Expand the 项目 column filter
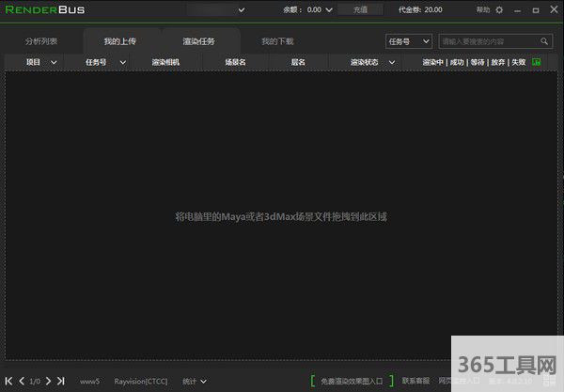This screenshot has height=392, width=564. coord(41,62)
